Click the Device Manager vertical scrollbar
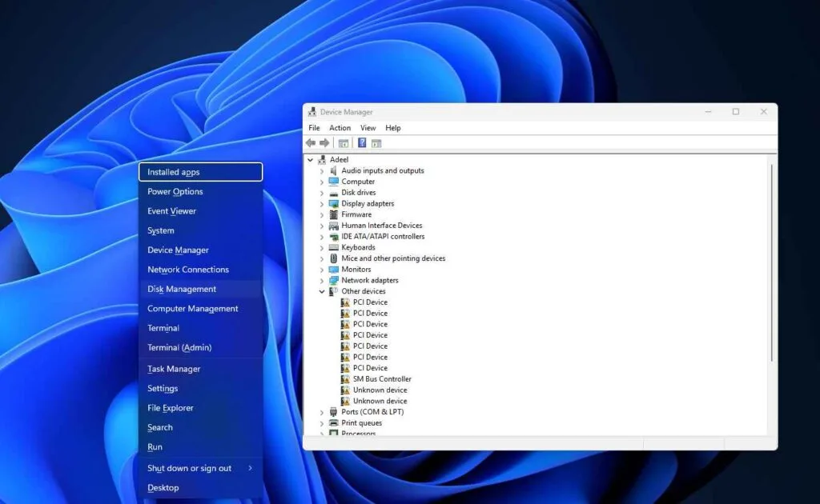 (772, 262)
